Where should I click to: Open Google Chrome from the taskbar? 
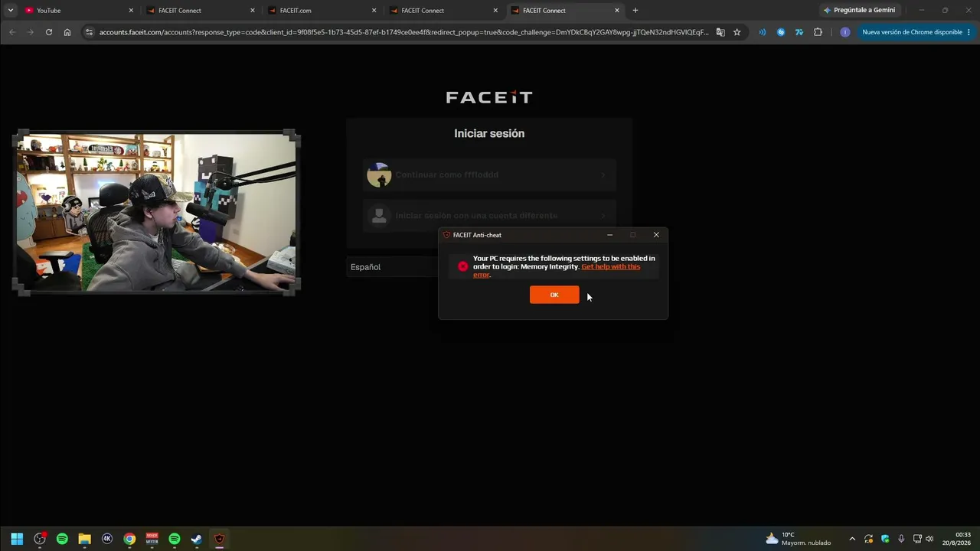pos(129,539)
